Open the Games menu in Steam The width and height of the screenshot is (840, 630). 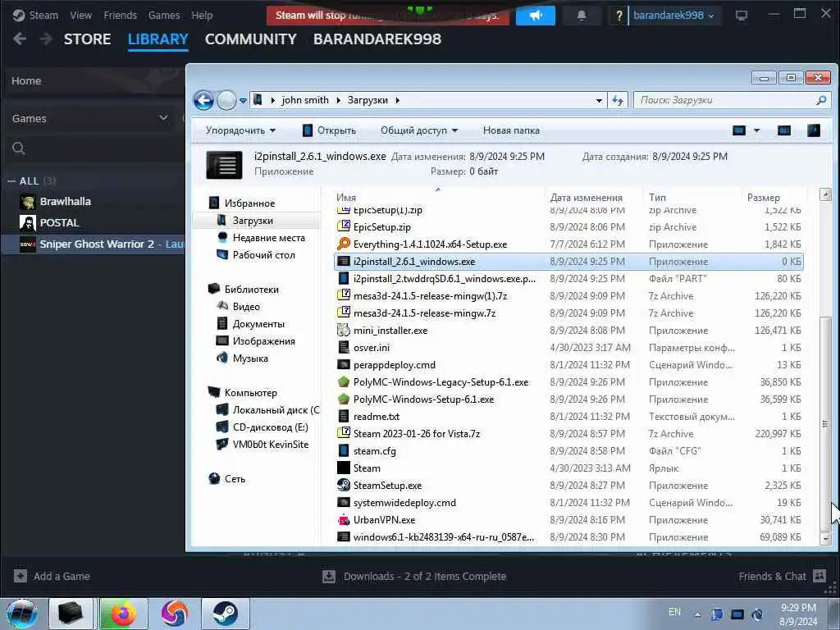point(164,16)
